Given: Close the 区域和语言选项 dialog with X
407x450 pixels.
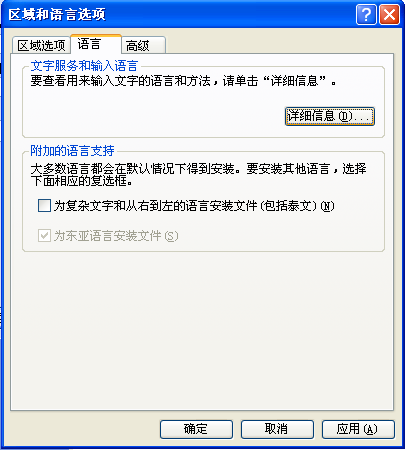Looking at the screenshot, I should [x=389, y=14].
